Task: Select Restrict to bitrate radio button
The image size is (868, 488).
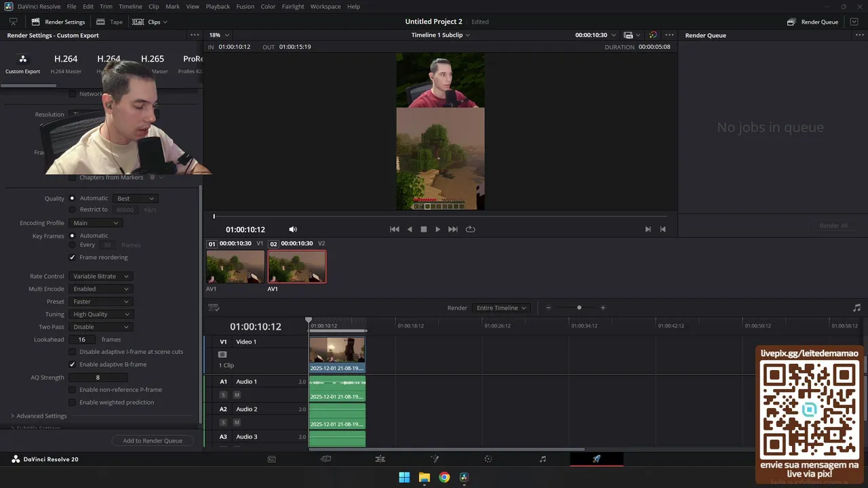Action: (x=72, y=209)
